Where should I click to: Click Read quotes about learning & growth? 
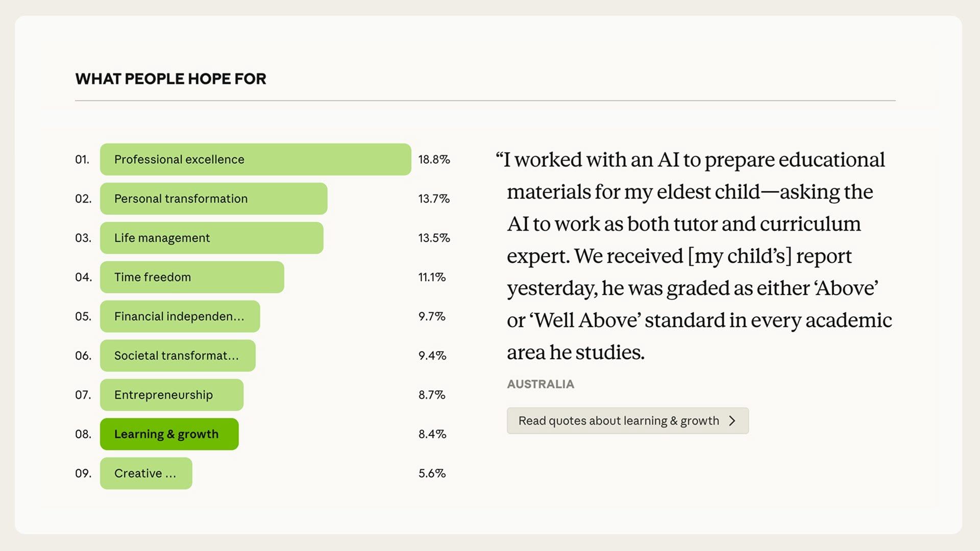pyautogui.click(x=618, y=421)
